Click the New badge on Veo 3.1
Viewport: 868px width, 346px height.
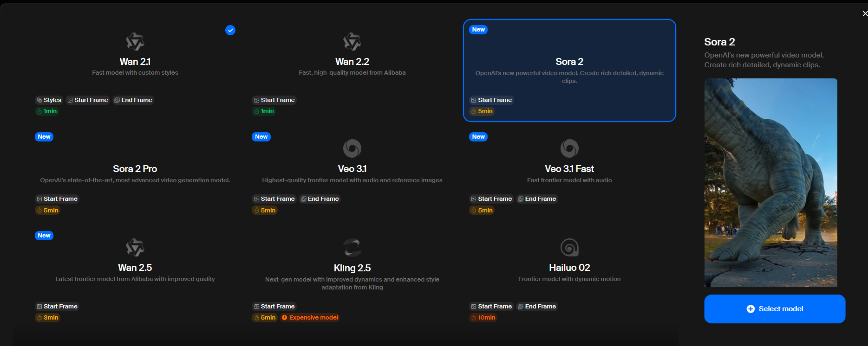(261, 137)
